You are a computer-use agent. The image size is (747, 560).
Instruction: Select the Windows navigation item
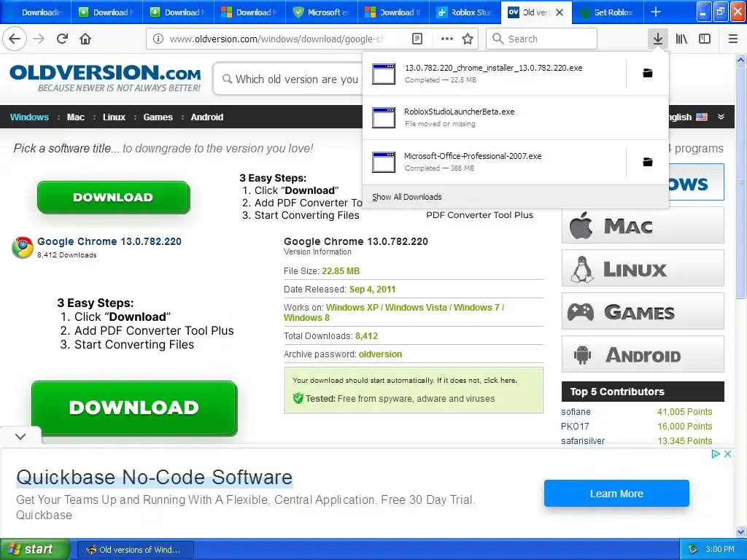(29, 117)
